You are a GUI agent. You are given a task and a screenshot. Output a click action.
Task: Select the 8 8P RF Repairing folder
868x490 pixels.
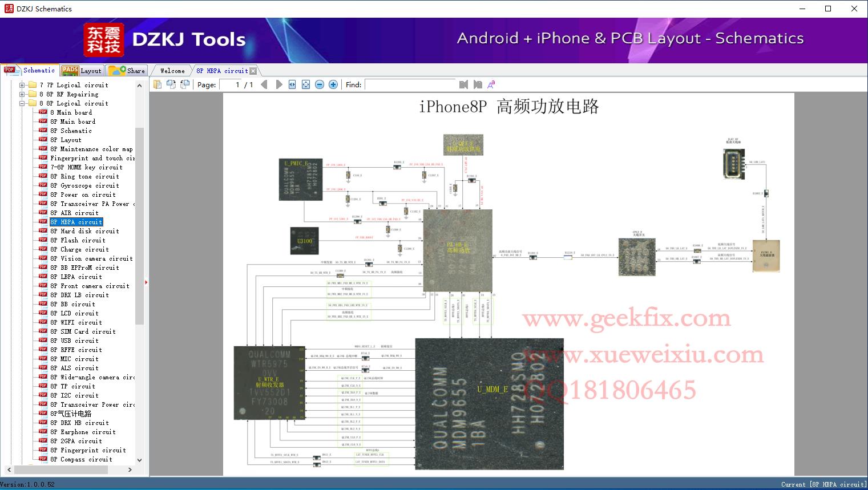(x=68, y=94)
